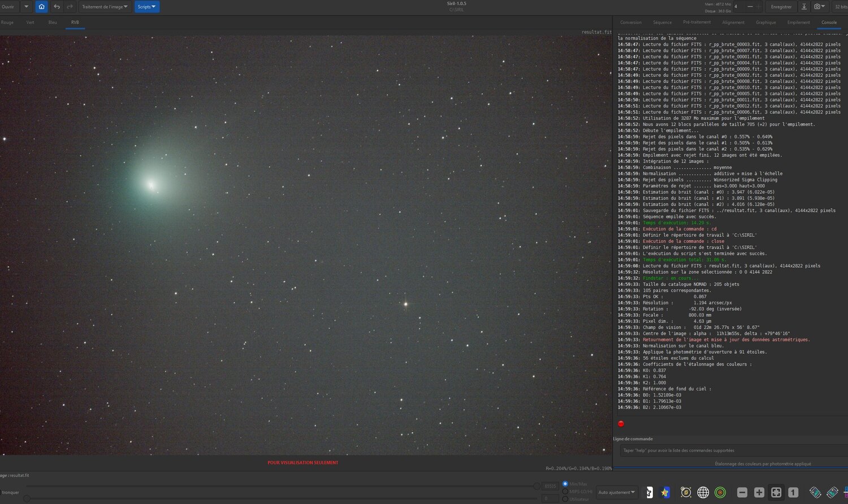Screen dimensions: 848x504
Task: Zoom out of the image
Action: pos(742,493)
